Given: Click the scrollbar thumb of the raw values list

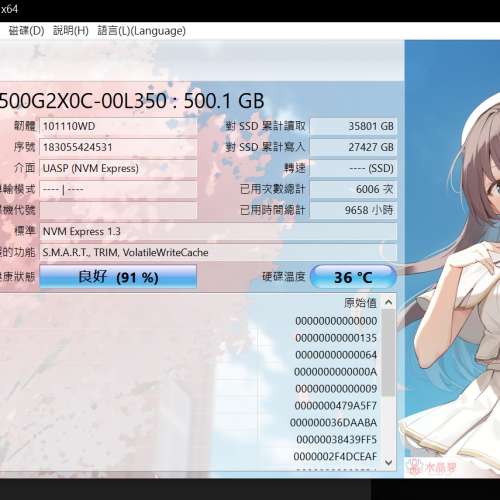Looking at the screenshot, I should click(x=388, y=352).
